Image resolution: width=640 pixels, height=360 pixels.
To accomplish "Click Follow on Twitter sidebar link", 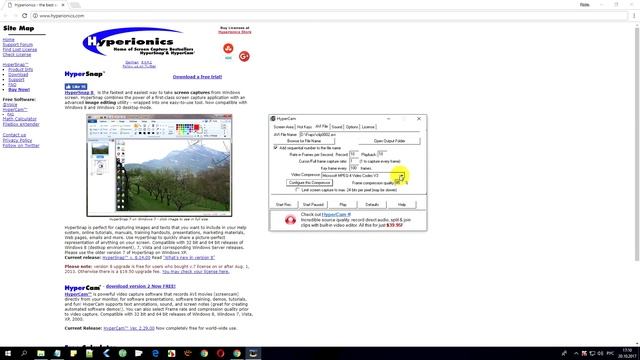I will [x=21, y=145].
